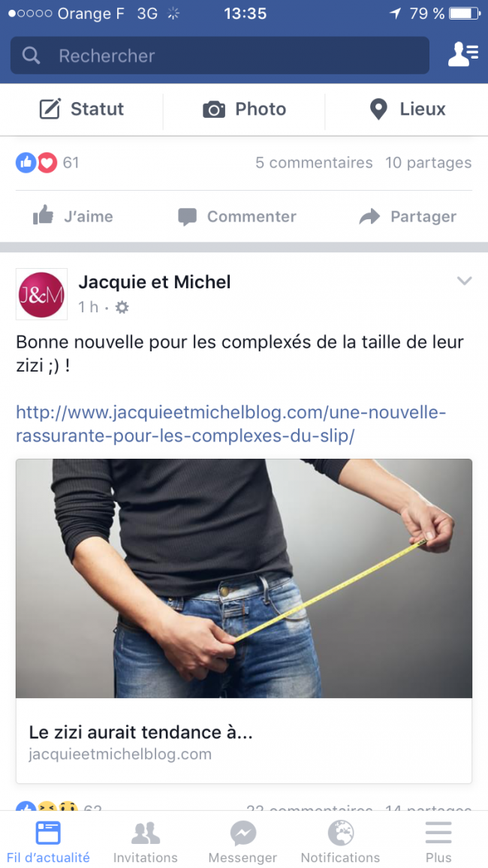Tap the Commenter speech bubble icon
The height and width of the screenshot is (868, 488).
188,216
